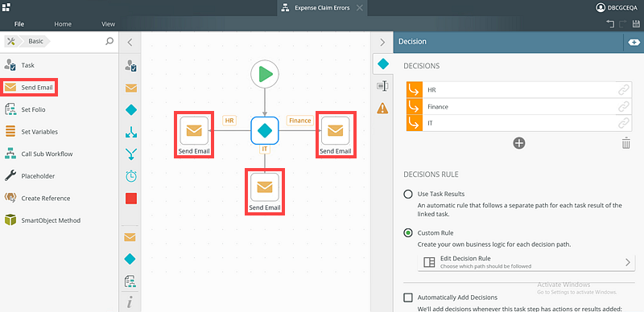The height and width of the screenshot is (312, 644).
Task: Click the Redo arrow in top right
Action: point(622,24)
